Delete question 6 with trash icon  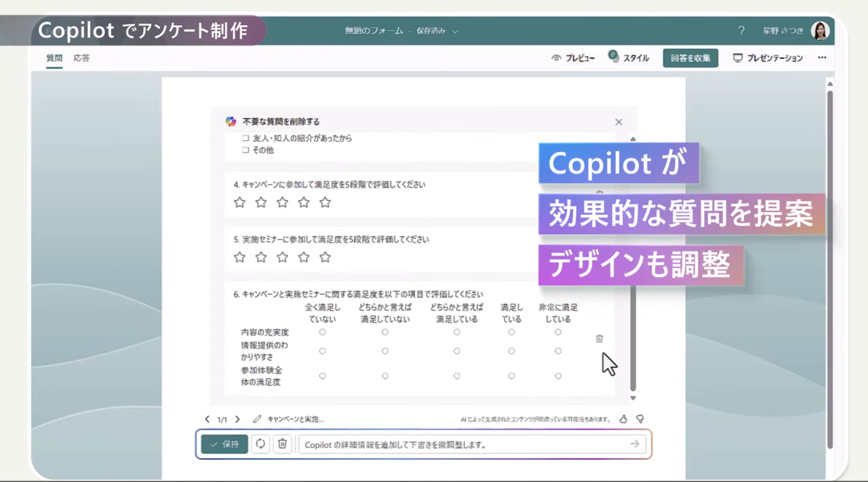[599, 338]
